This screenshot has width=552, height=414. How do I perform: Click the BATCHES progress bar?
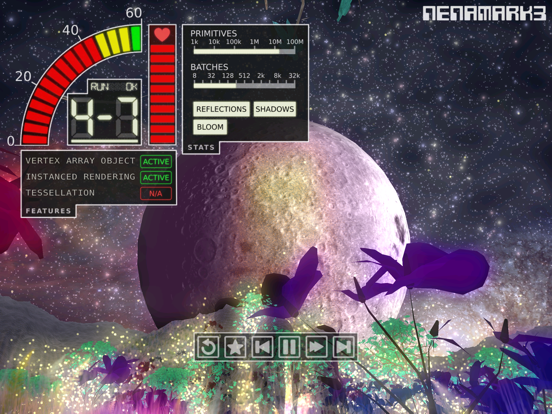244,85
